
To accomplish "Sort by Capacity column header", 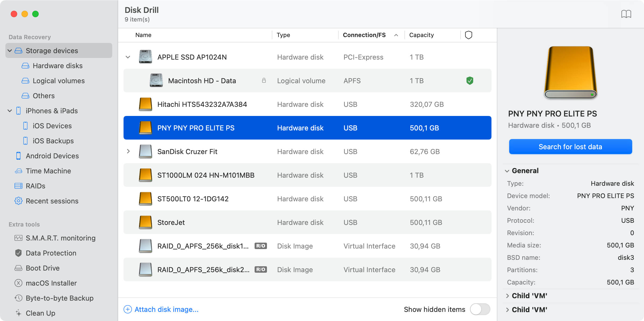I will point(421,35).
